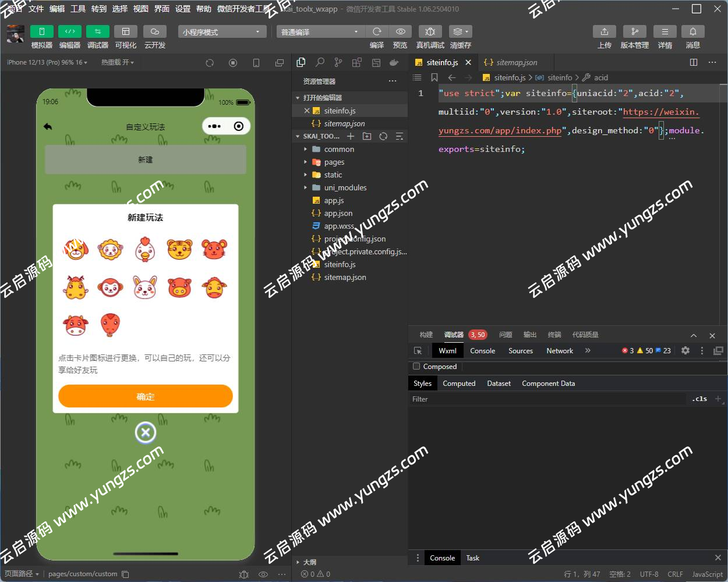Enable the Composed checkbox
The height and width of the screenshot is (582, 728).
tap(416, 367)
